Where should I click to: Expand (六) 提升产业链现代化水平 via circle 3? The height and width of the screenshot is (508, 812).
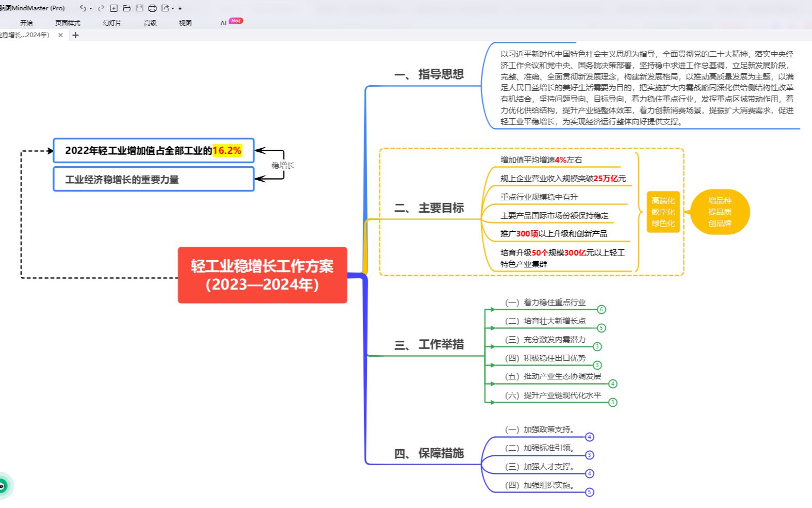613,403
